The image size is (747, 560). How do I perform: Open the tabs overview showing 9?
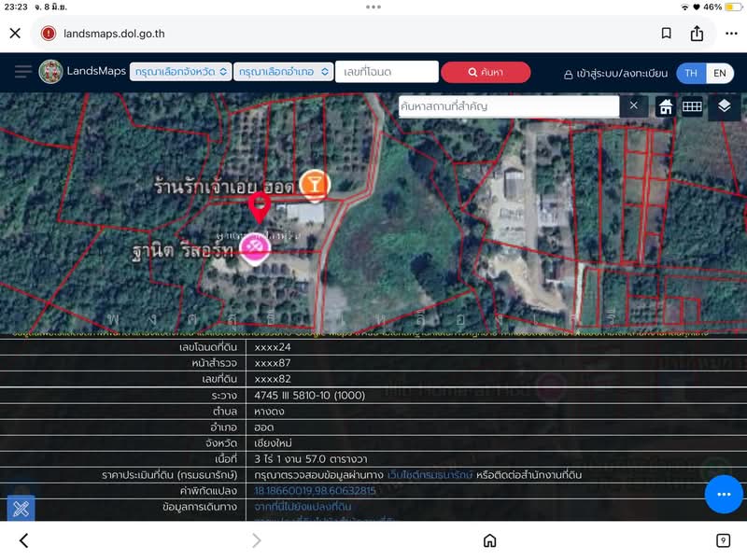(723, 540)
